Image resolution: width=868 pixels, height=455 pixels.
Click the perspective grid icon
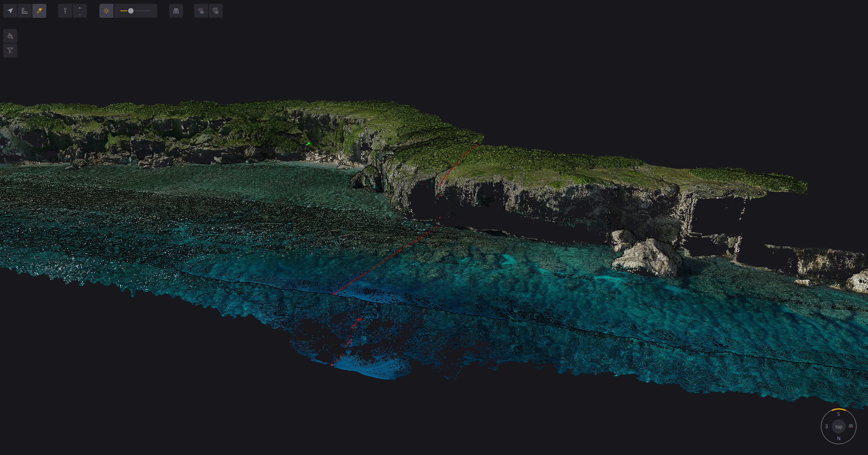[x=176, y=11]
